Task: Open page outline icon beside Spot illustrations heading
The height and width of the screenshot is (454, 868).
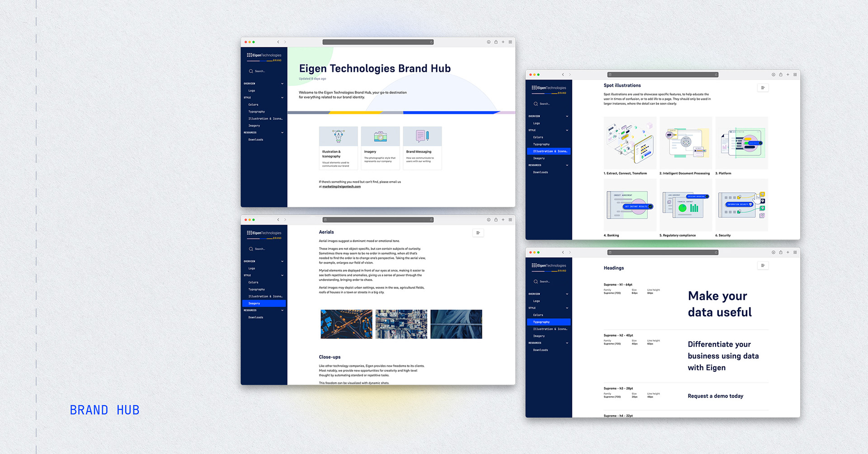Action: [763, 88]
